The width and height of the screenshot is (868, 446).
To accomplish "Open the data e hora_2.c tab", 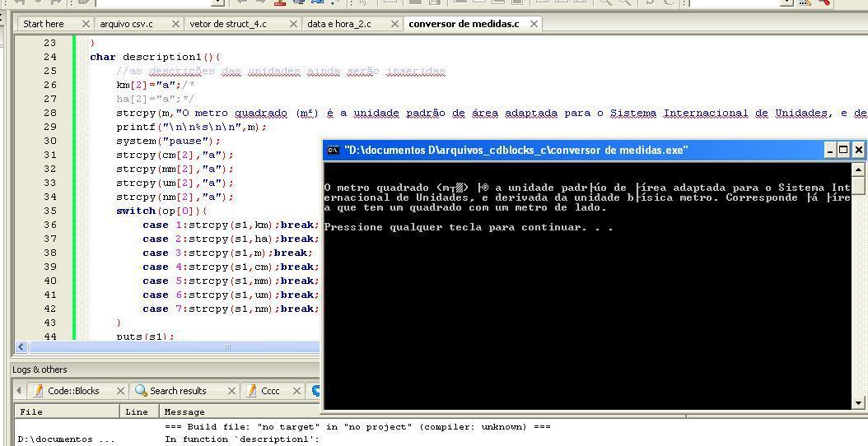I will (x=338, y=24).
